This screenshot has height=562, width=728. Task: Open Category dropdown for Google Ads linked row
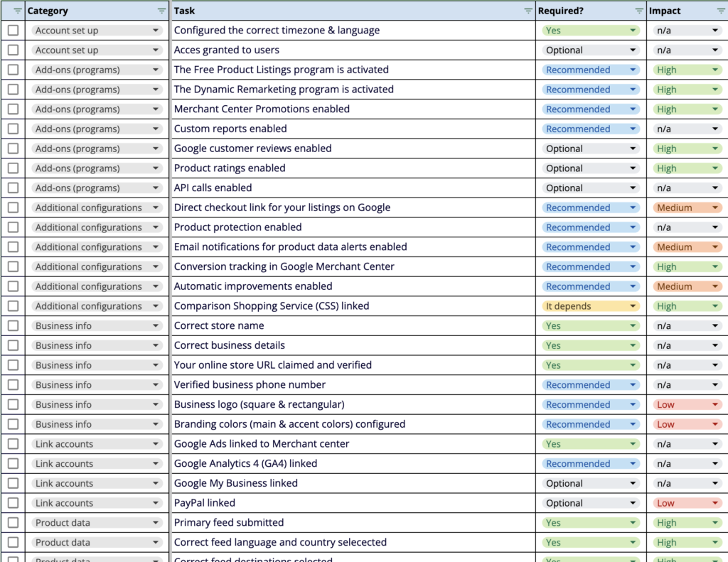pos(156,444)
